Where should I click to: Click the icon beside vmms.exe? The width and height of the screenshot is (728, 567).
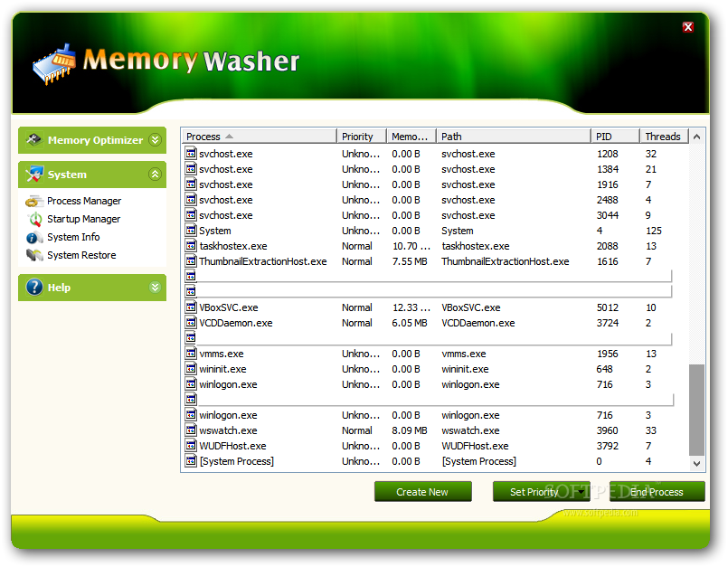190,353
